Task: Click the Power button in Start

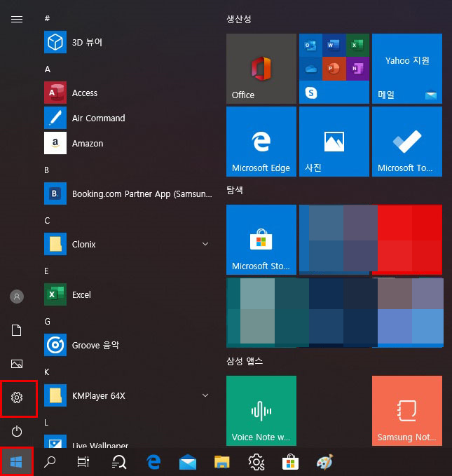Action: (x=17, y=431)
